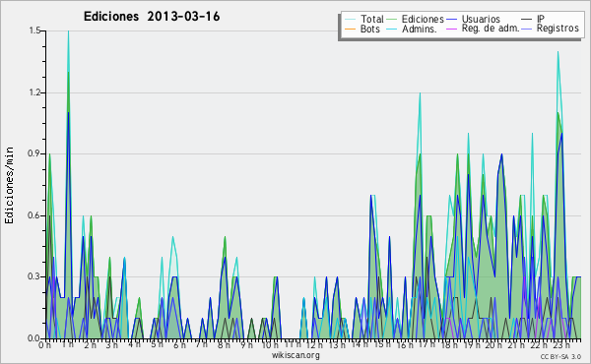This screenshot has width=591, height=364.
Task: Click the '7 h' x-axis label
Action: [201, 344]
